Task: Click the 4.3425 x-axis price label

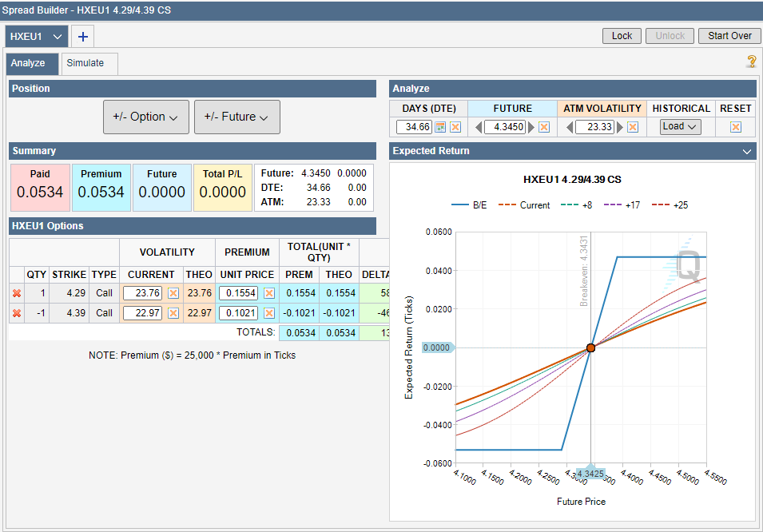Action: [590, 473]
